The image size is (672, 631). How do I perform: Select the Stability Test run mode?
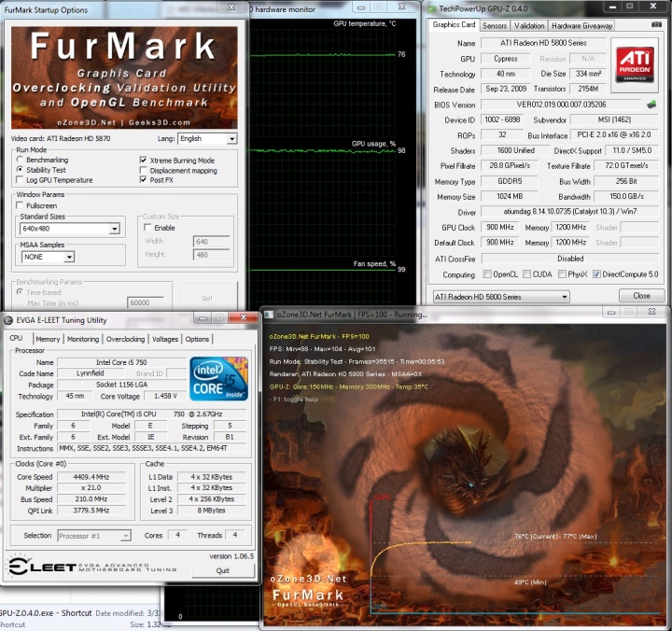(20, 169)
